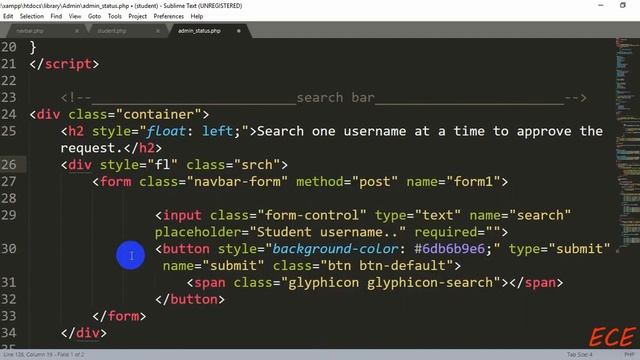Click the Line 128 Column status text
The width and height of the screenshot is (640, 360).
pyautogui.click(x=44, y=355)
